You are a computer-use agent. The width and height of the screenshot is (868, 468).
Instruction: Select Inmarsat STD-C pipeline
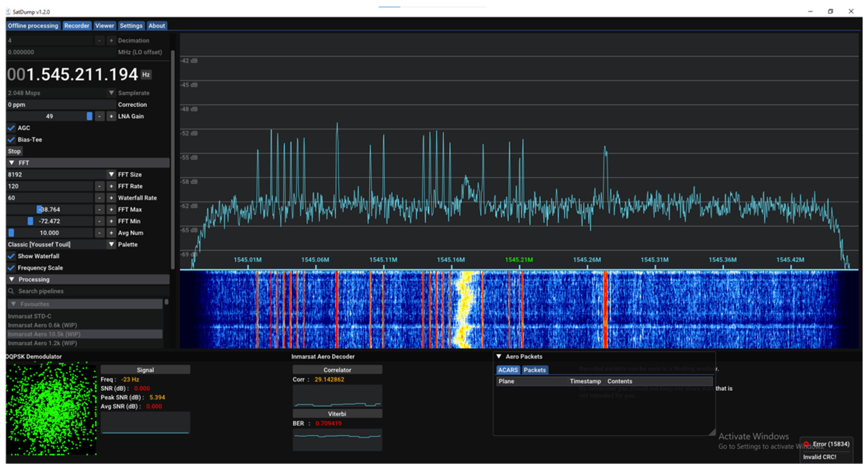[x=30, y=316]
